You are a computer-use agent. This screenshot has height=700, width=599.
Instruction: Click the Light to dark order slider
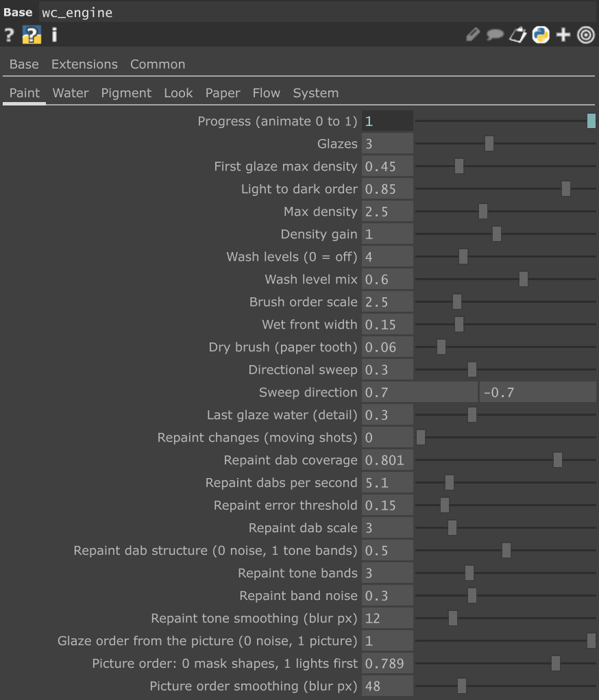(505, 189)
